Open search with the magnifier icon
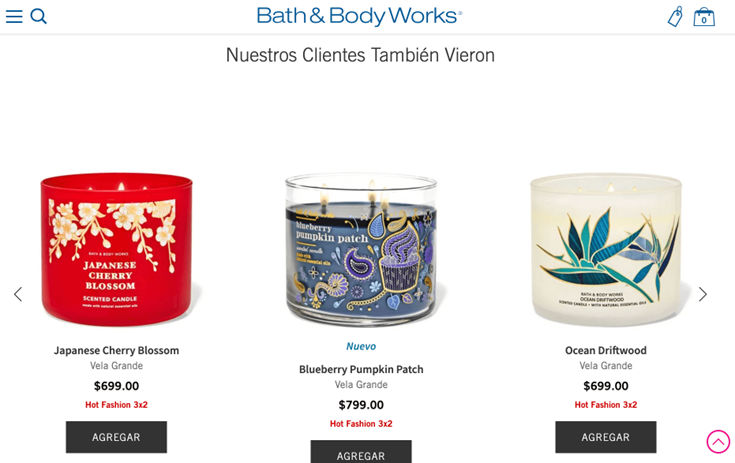Screen dimensions: 735x463 [38, 16]
